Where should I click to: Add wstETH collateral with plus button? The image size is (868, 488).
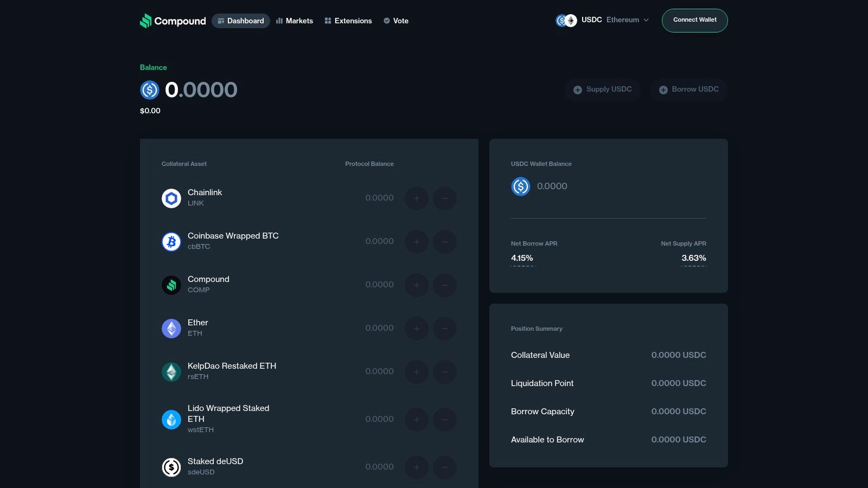point(417,420)
